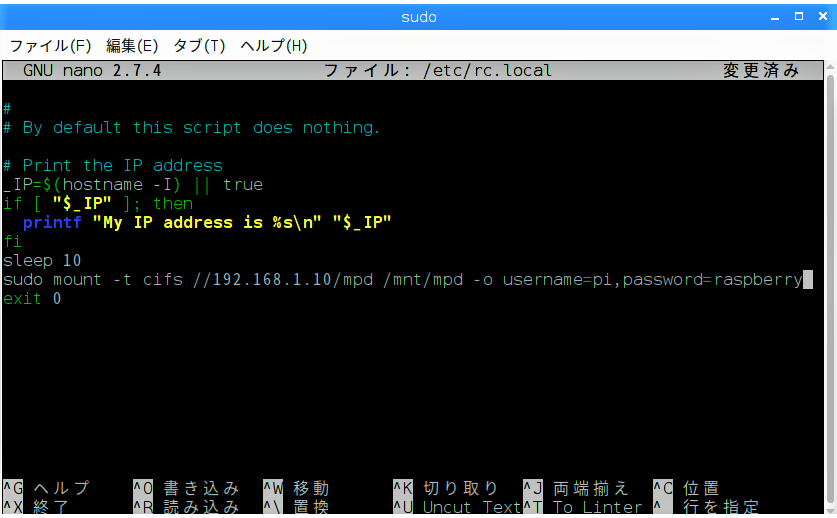
Task: Click the 'exit 0' line
Action: click(32, 299)
